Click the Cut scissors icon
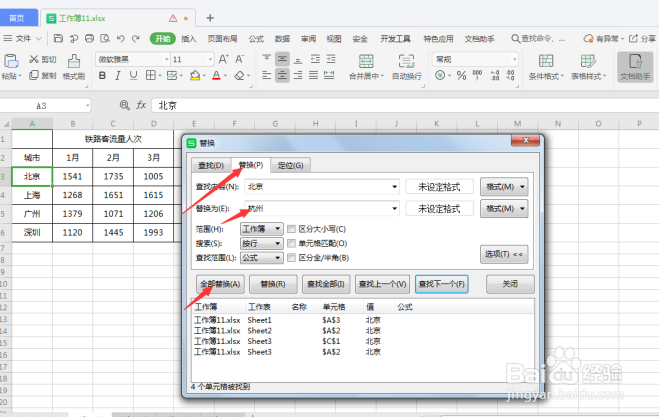Screen dimensions: 659x417 [x=34, y=59]
